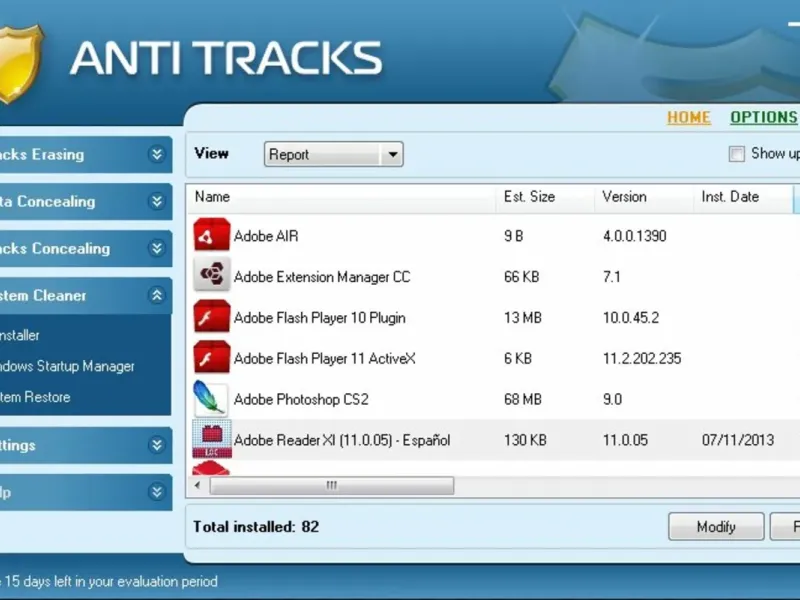The height and width of the screenshot is (600, 800).
Task: Open the OPTIONS link
Action: [763, 117]
